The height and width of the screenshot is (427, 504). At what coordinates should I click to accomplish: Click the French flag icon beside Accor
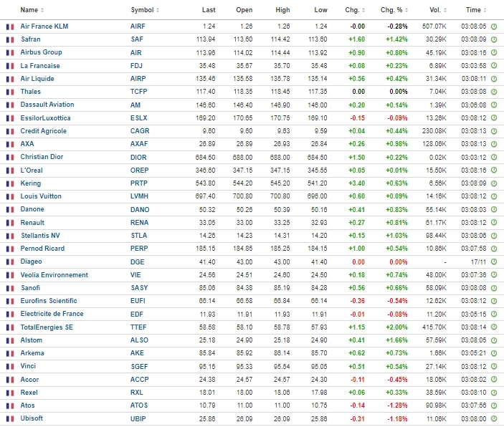click(10, 380)
